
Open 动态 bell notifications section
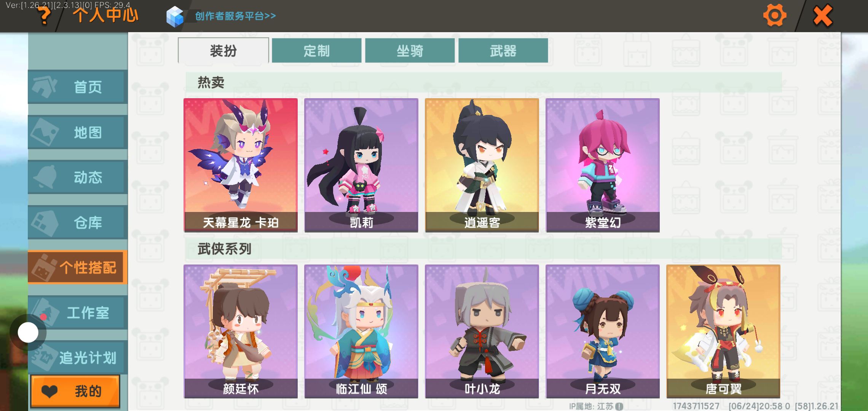pyautogui.click(x=78, y=177)
